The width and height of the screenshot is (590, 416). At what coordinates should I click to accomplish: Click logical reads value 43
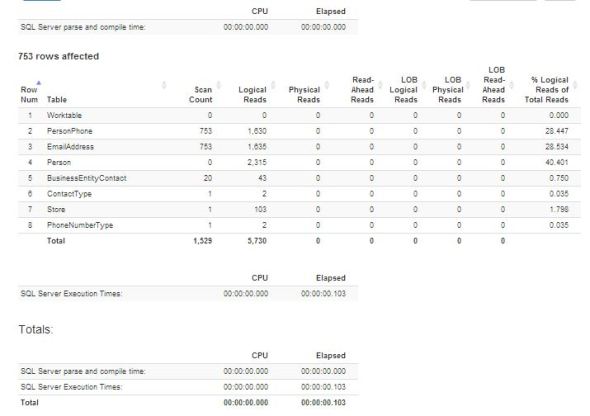coord(262,178)
